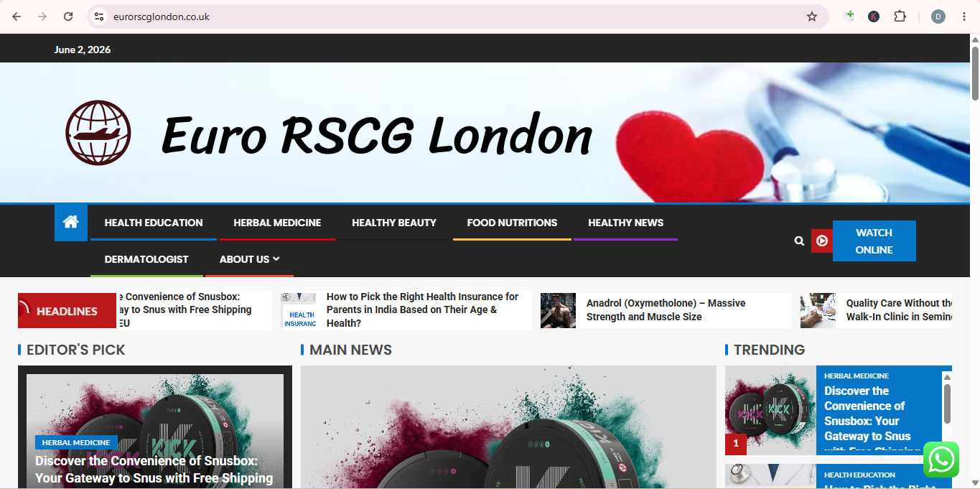Click the browser forward arrow

coord(42,17)
